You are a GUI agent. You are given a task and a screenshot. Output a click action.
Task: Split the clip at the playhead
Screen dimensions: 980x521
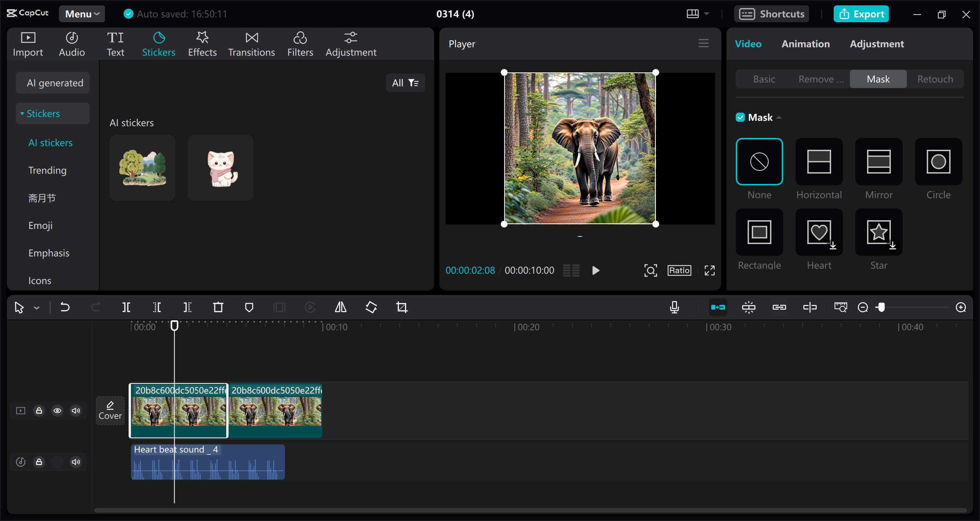coord(126,307)
